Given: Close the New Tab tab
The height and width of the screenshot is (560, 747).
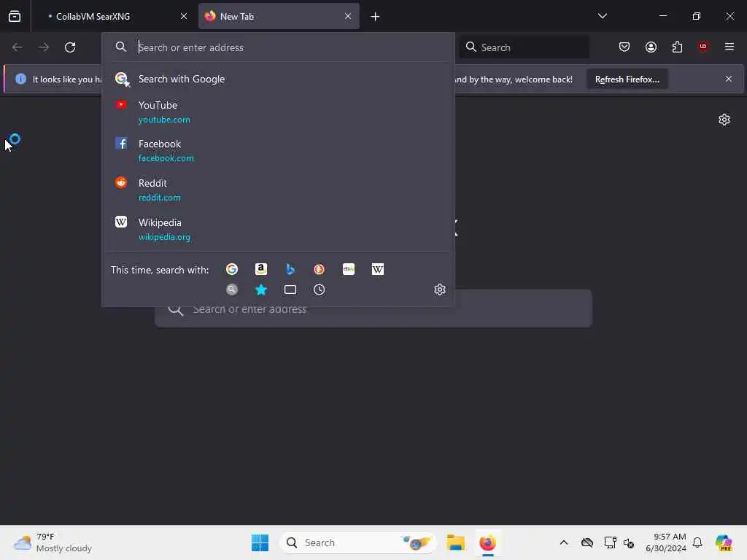Looking at the screenshot, I should [x=348, y=16].
